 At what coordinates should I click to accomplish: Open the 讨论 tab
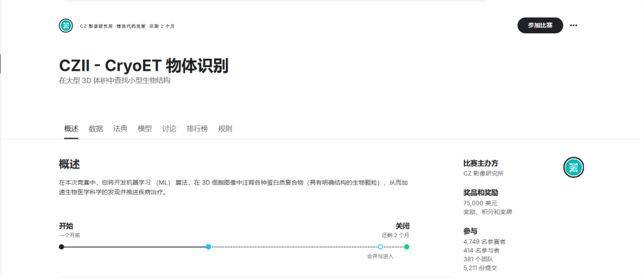click(169, 129)
